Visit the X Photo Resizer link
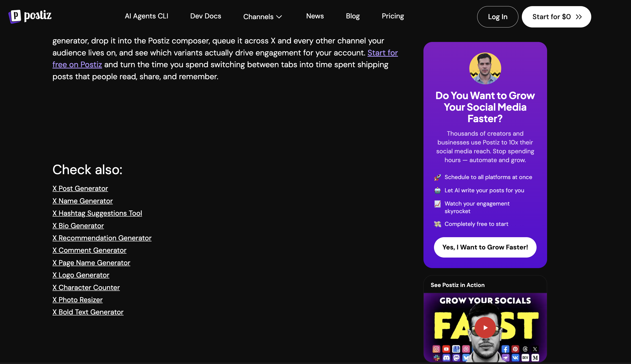631x364 pixels. click(x=78, y=300)
